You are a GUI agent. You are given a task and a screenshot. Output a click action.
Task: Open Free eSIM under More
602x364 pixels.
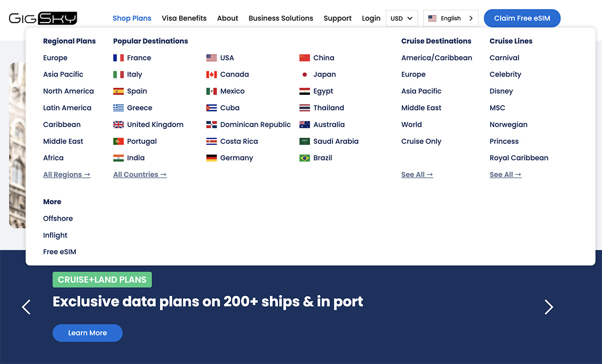[x=60, y=252]
